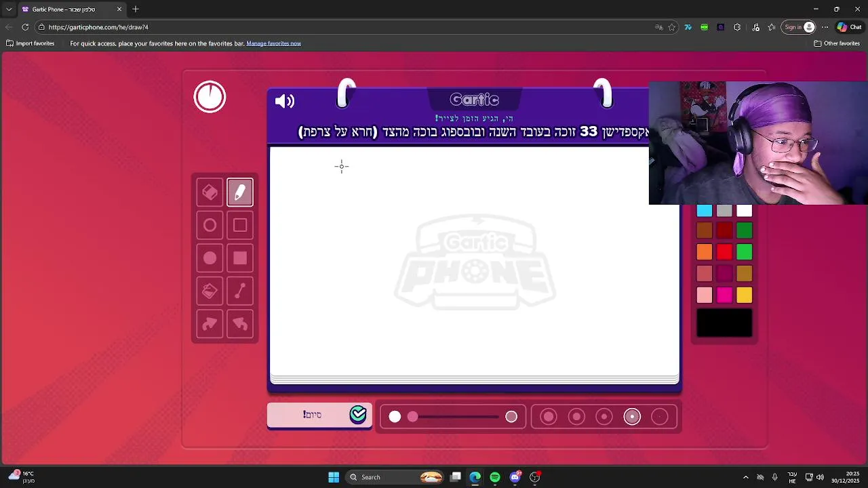Choose the salmon color swatch
The image size is (868, 488).
point(705,274)
